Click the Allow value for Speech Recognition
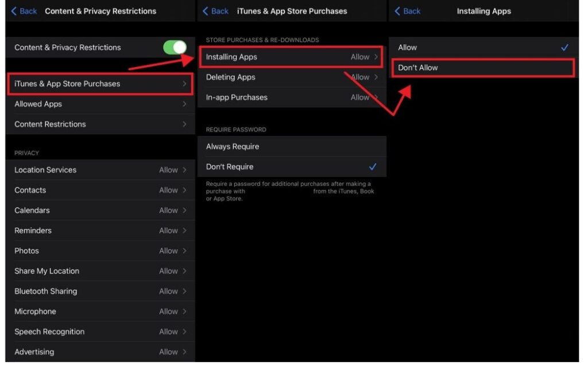Viewport: 588px width, 366px height. click(168, 332)
